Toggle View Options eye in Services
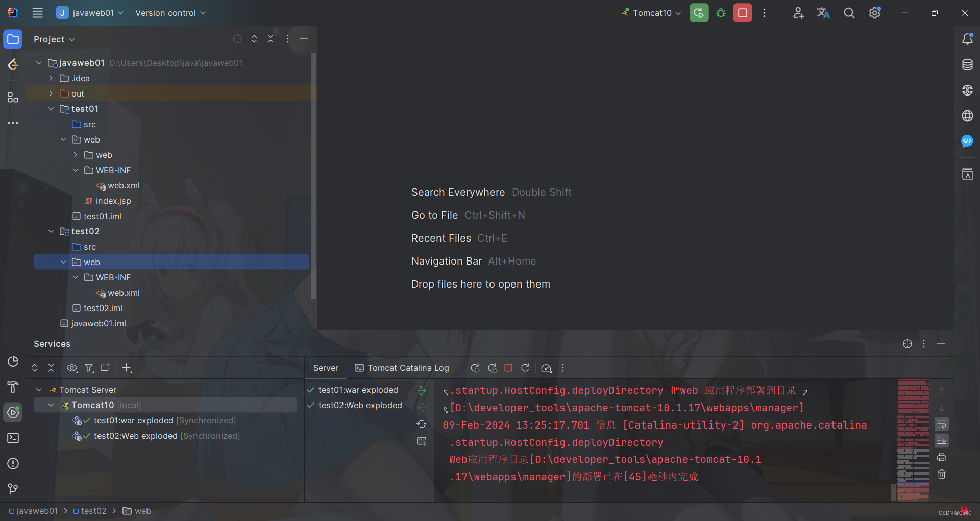The height and width of the screenshot is (521, 980). 72,368
